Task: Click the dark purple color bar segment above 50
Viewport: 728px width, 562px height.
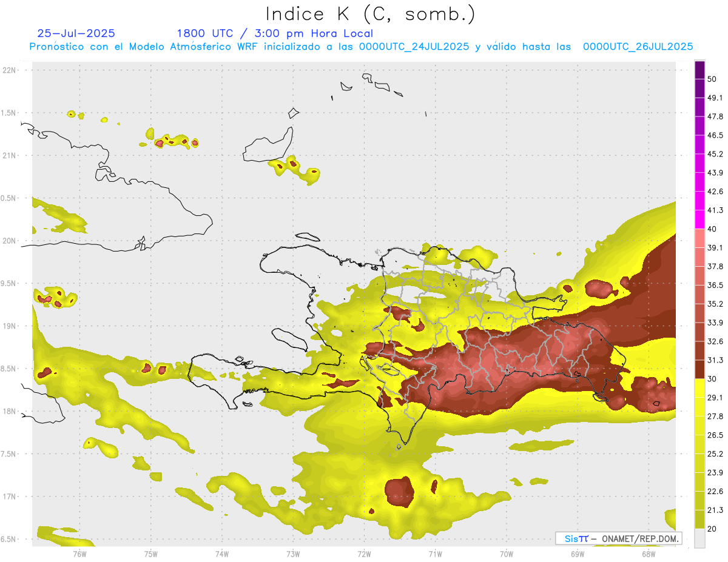Action: point(699,70)
